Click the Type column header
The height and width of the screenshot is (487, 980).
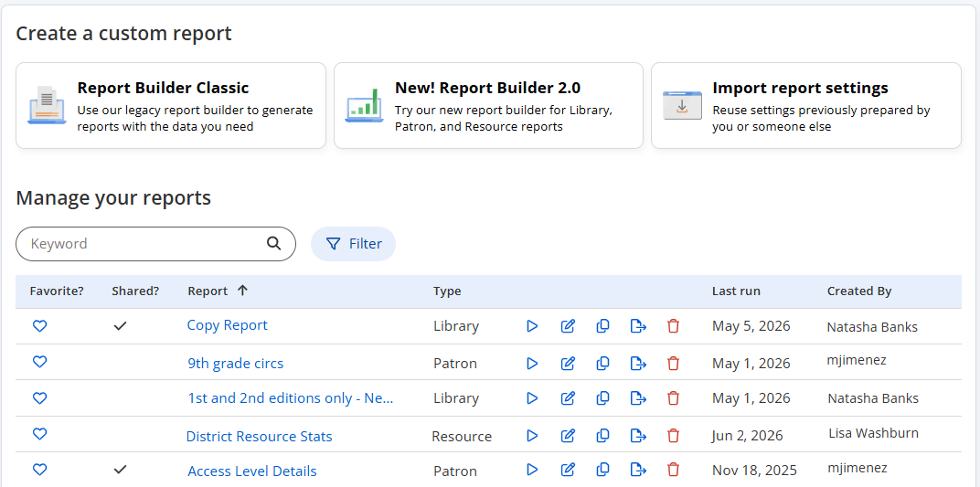(x=447, y=291)
